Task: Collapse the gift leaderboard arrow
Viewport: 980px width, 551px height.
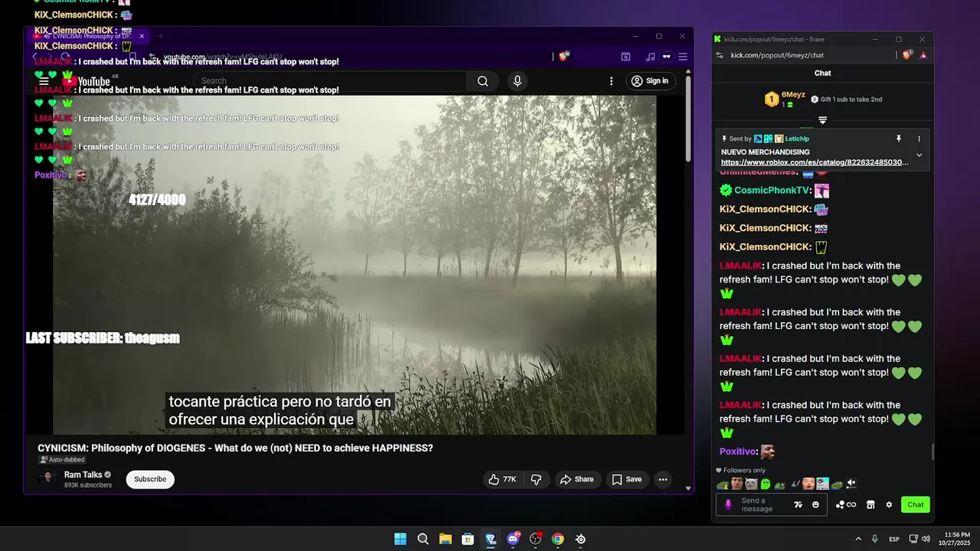Action: coord(822,120)
